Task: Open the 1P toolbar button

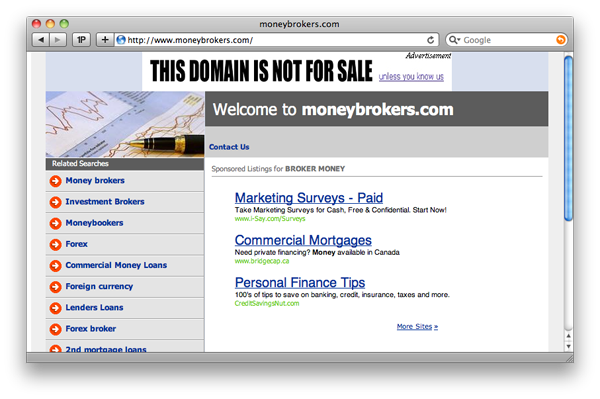Action: (81, 40)
